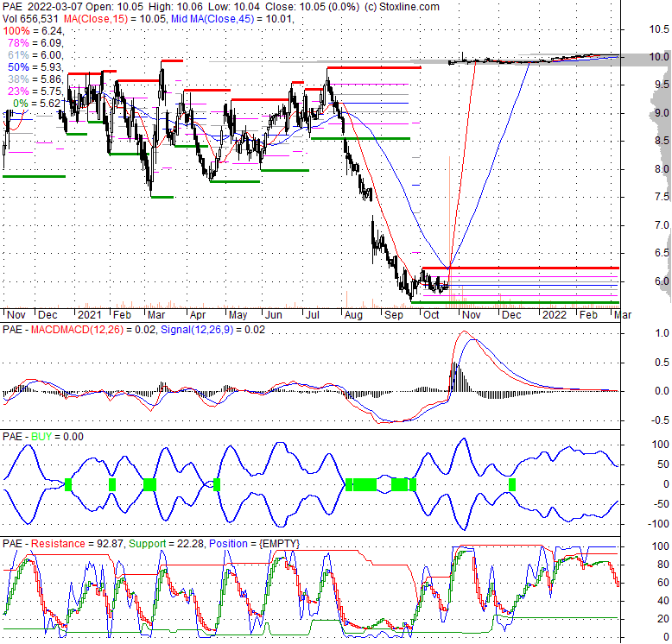
Task: Click the green 5.62 support line at chart bottom
Action: coord(515,302)
